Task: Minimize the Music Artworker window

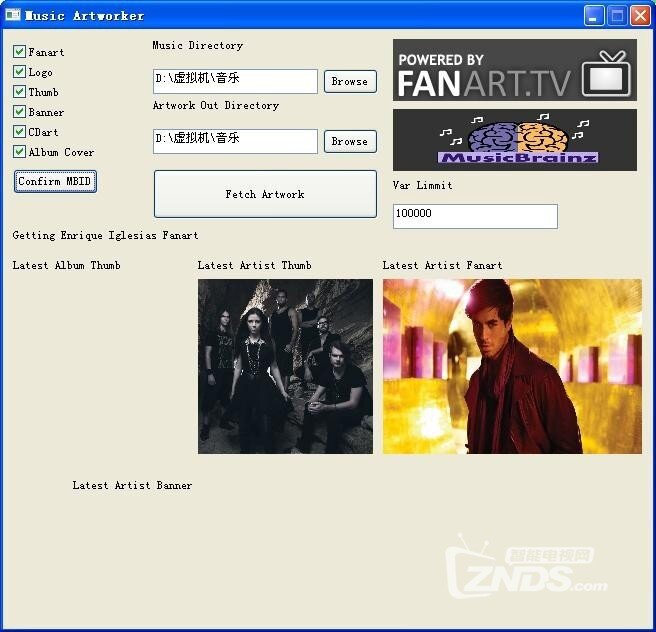Action: coord(594,16)
